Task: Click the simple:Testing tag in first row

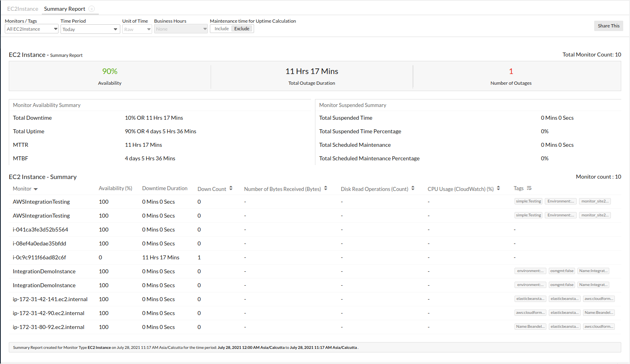Action: [x=528, y=201]
